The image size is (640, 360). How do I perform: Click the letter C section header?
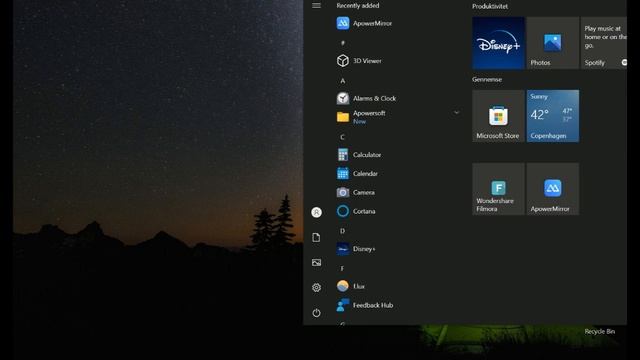coord(342,137)
